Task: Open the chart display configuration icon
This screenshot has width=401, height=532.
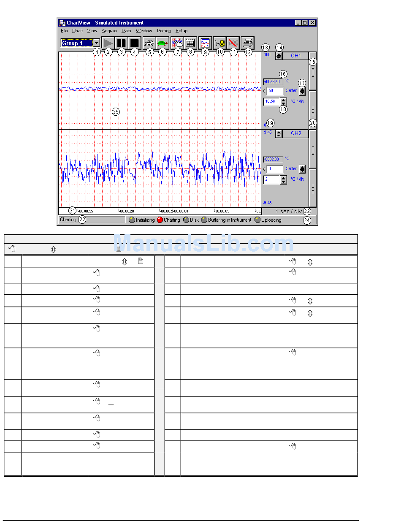Action: point(177,43)
